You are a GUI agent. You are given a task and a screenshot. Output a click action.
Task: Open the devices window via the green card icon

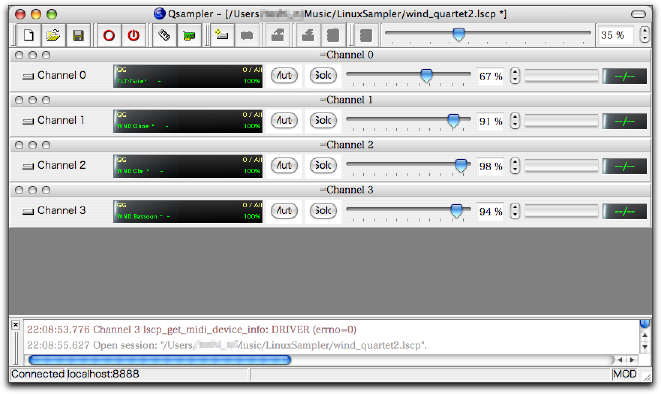189,35
